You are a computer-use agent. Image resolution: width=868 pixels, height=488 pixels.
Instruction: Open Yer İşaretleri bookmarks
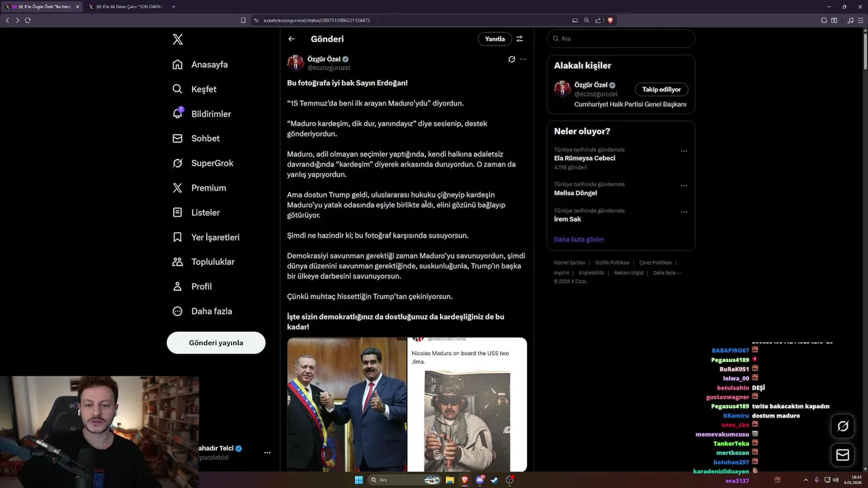coord(205,237)
